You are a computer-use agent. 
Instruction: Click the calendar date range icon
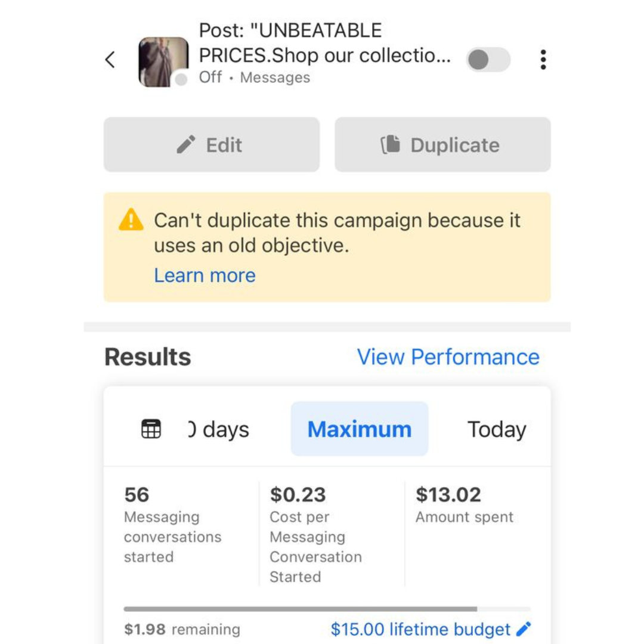coord(151,429)
